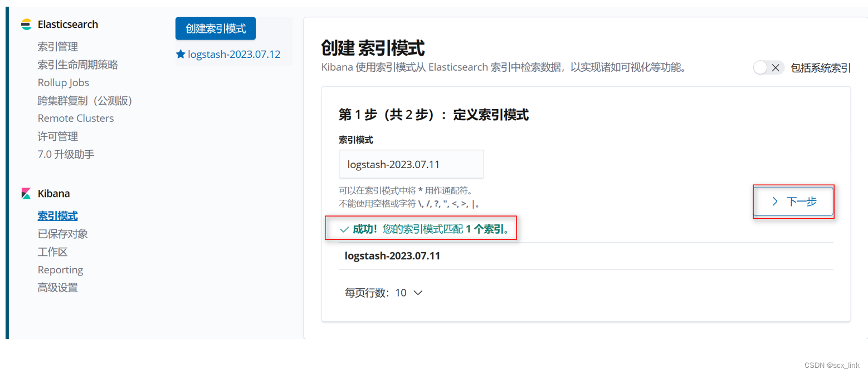This screenshot has height=374, width=868.
Task: Open Remote Clusters page
Action: [76, 118]
